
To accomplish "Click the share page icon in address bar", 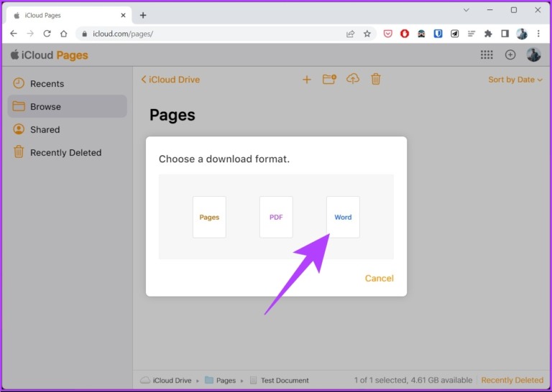I will [x=350, y=34].
